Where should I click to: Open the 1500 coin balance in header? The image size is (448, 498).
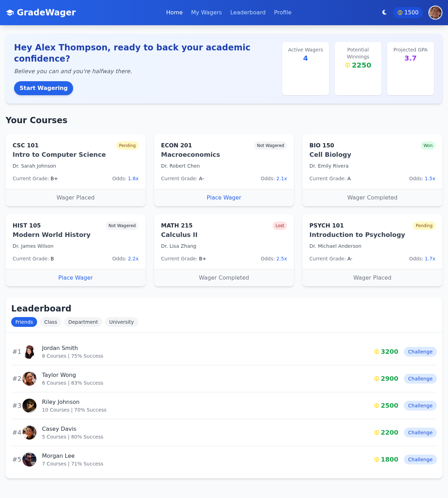coord(408,12)
